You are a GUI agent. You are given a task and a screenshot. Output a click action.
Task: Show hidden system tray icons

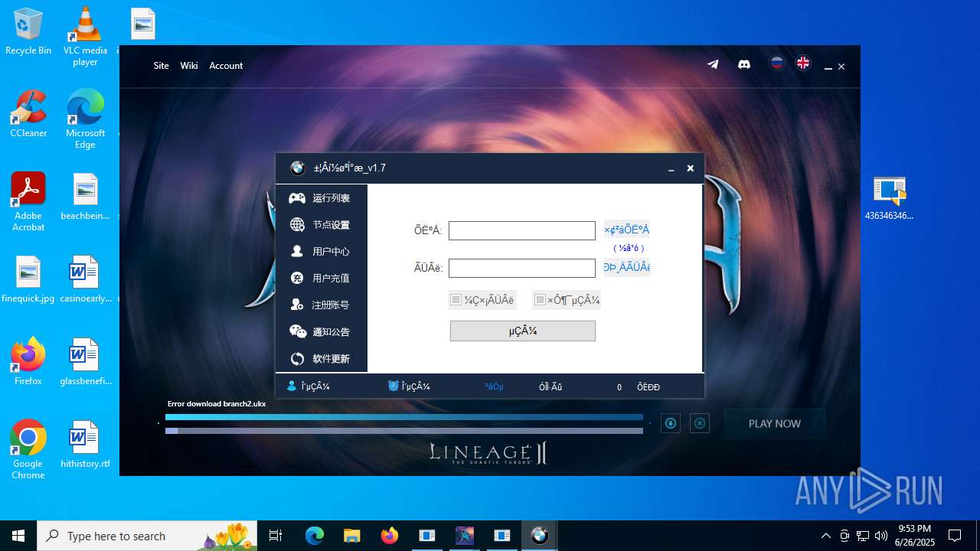825,536
